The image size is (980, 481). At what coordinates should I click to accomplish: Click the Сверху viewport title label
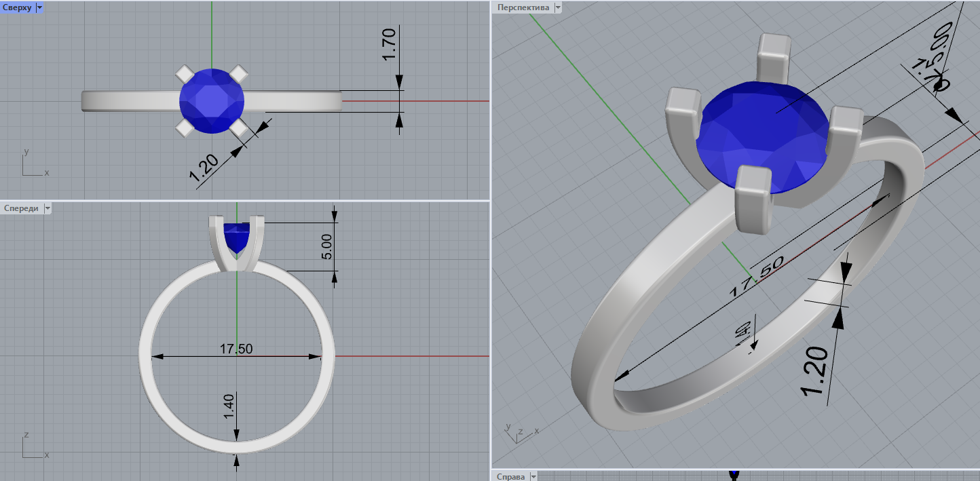point(18,7)
